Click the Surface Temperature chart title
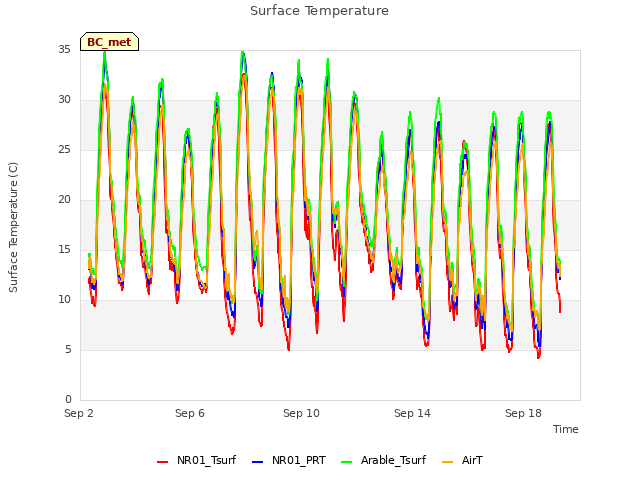Viewport: 640px width, 480px height. point(320,11)
